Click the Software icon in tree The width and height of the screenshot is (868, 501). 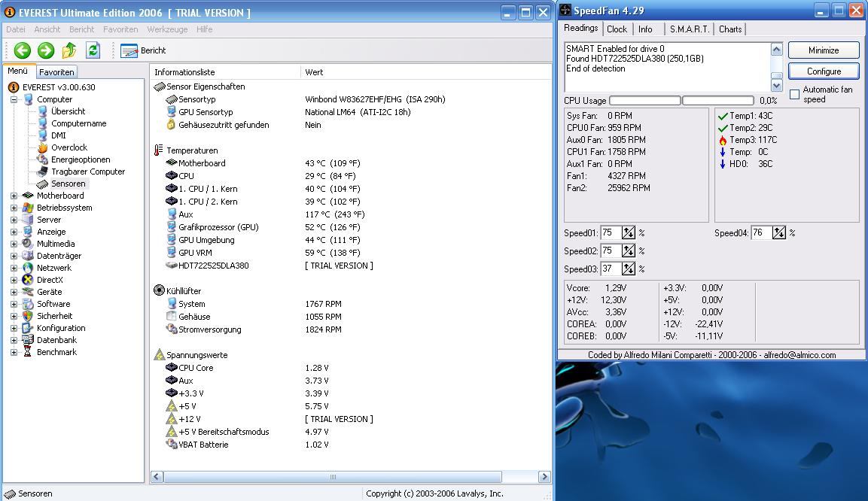click(x=28, y=304)
